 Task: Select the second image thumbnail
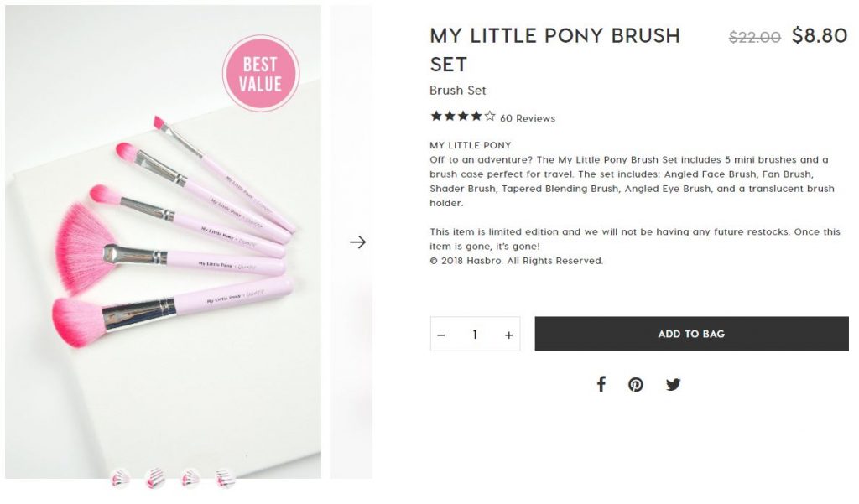156,479
